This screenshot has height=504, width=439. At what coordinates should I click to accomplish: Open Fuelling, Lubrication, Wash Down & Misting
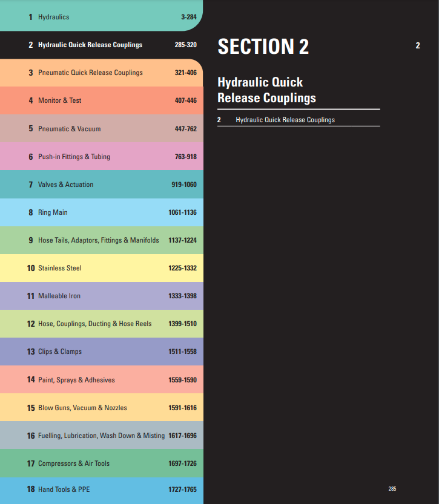tap(101, 436)
